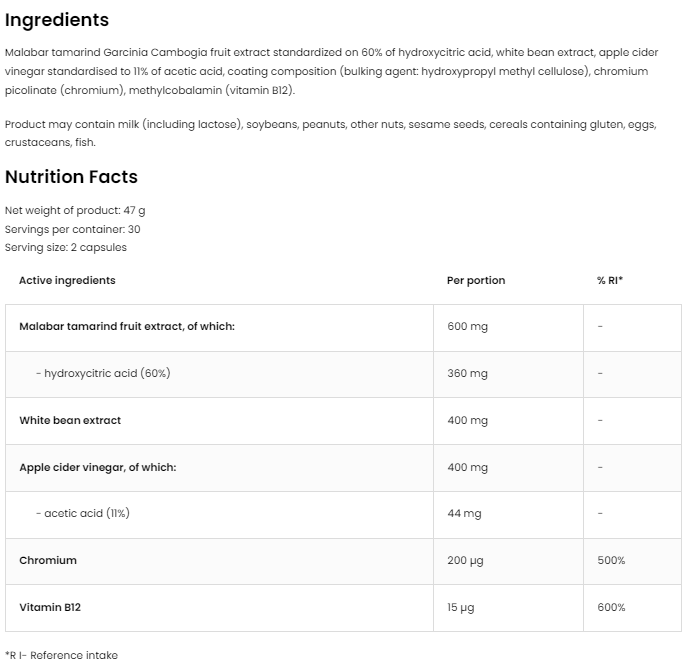Click the Serving size 2 capsules line

[66, 247]
